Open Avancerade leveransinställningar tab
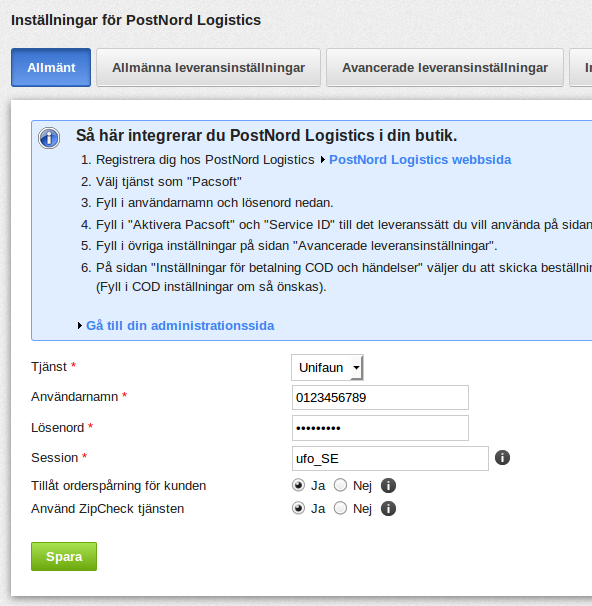 point(445,67)
